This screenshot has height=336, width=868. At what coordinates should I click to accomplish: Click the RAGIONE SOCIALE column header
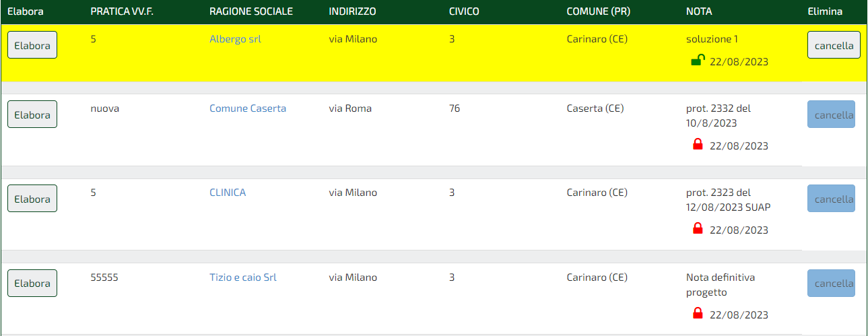251,11
